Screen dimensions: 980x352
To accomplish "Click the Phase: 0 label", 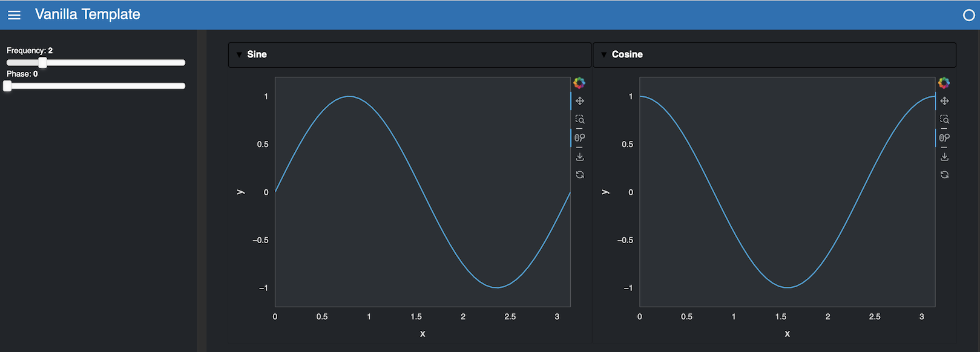I will click(22, 74).
